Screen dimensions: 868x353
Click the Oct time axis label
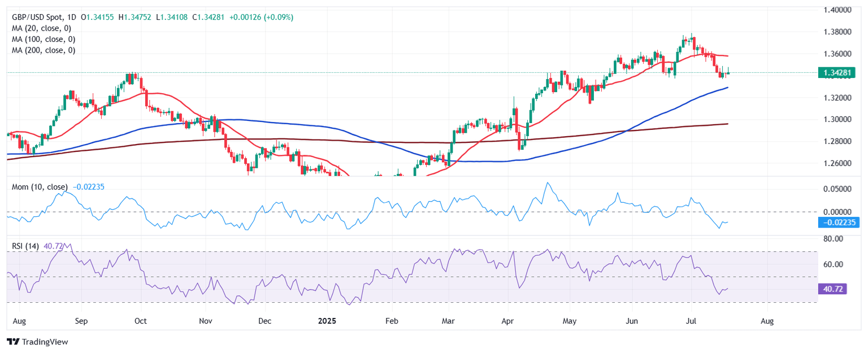141,321
